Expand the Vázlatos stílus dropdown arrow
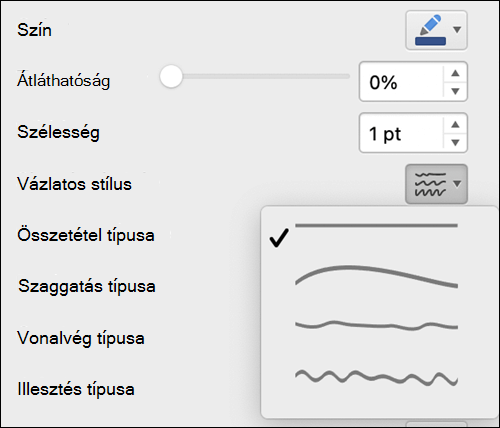 click(x=457, y=184)
